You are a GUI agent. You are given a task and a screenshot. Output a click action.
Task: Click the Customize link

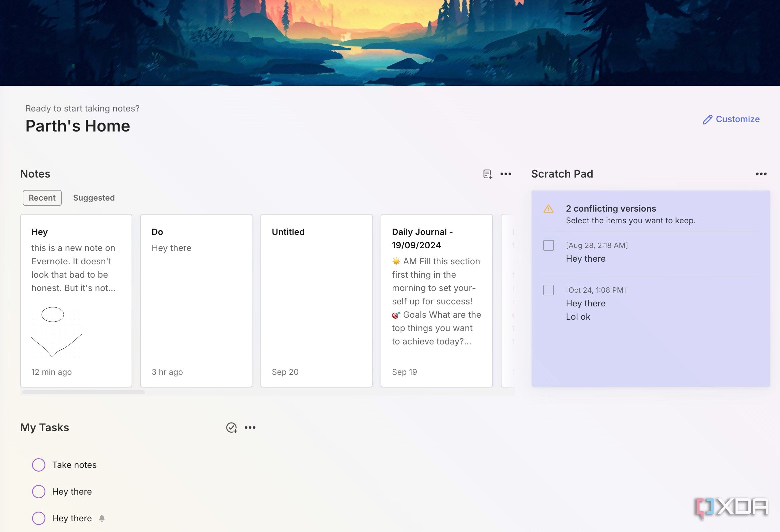pyautogui.click(x=731, y=119)
